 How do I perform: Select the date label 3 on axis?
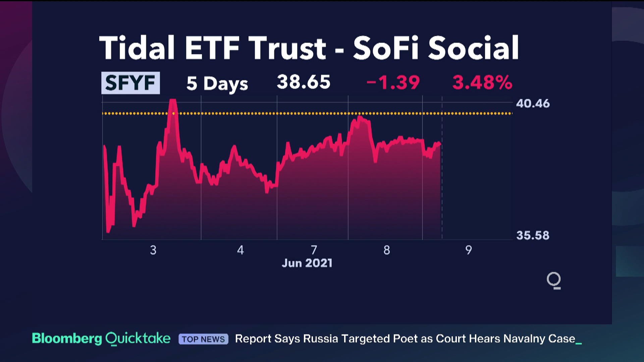click(153, 250)
